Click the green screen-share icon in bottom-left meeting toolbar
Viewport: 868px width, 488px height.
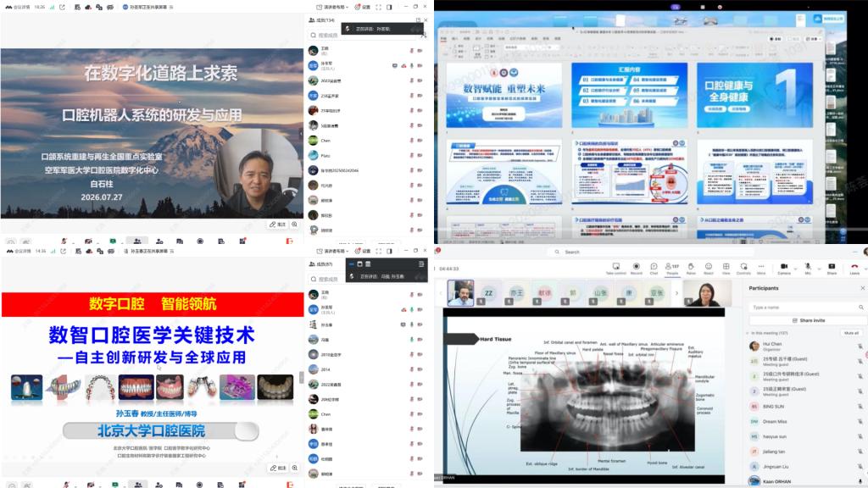click(x=114, y=485)
